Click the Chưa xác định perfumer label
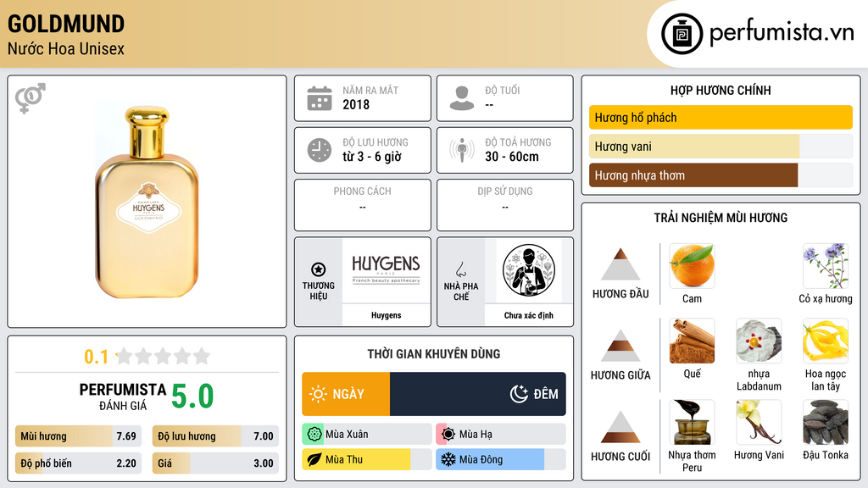This screenshot has height=488, width=868. [529, 315]
